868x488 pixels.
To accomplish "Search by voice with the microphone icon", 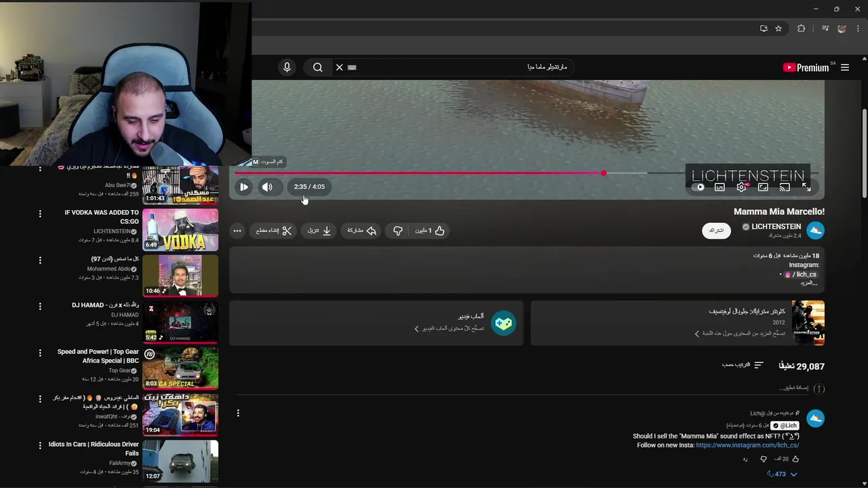I will [287, 67].
